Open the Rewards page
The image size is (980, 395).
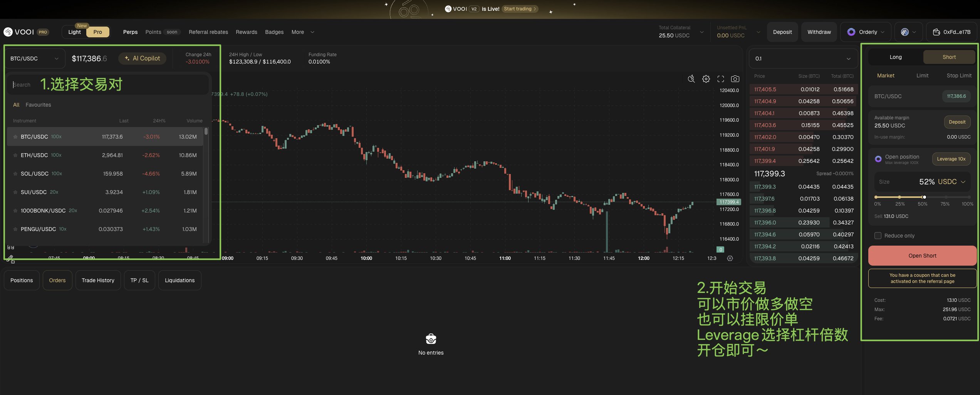(246, 32)
